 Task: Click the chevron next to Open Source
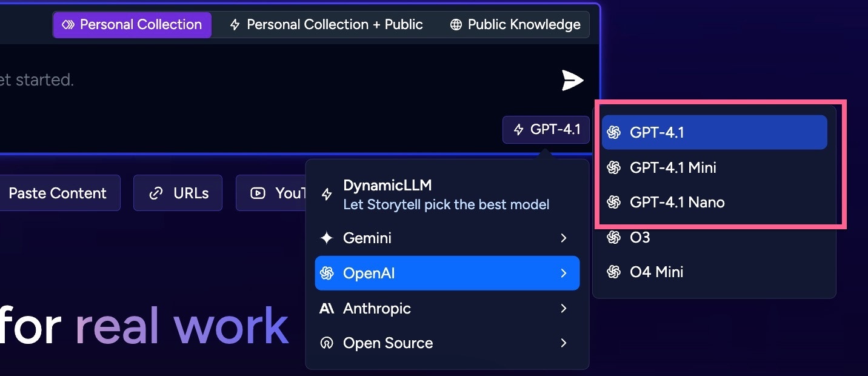point(564,343)
